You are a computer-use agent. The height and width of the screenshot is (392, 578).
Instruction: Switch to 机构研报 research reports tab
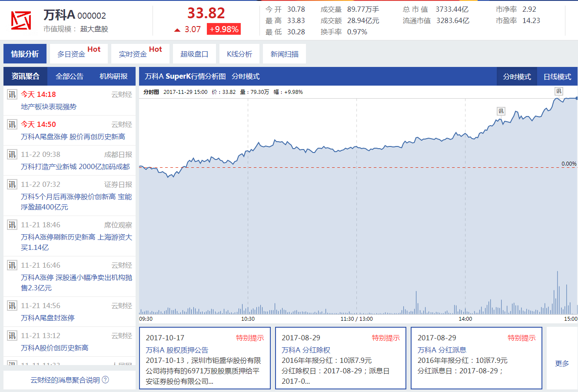point(113,76)
